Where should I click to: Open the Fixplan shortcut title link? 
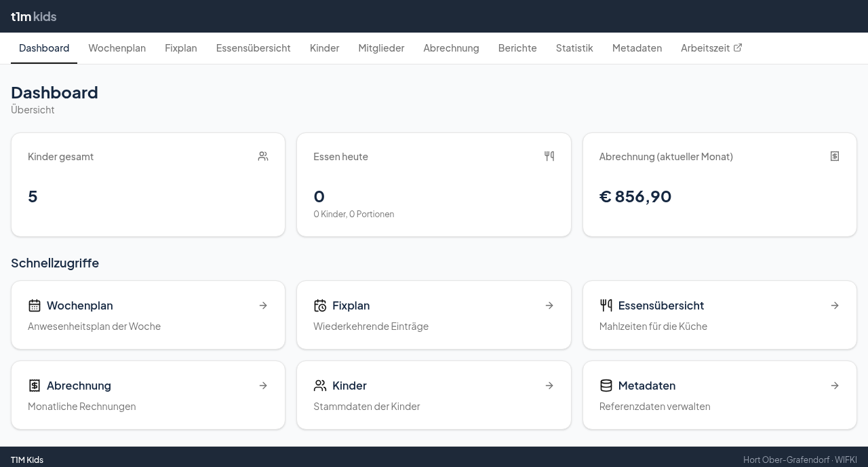(x=351, y=305)
